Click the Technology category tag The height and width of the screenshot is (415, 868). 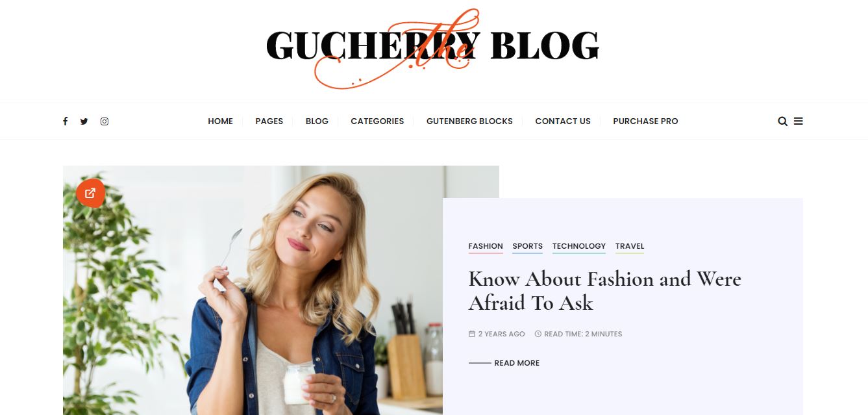[x=579, y=247]
